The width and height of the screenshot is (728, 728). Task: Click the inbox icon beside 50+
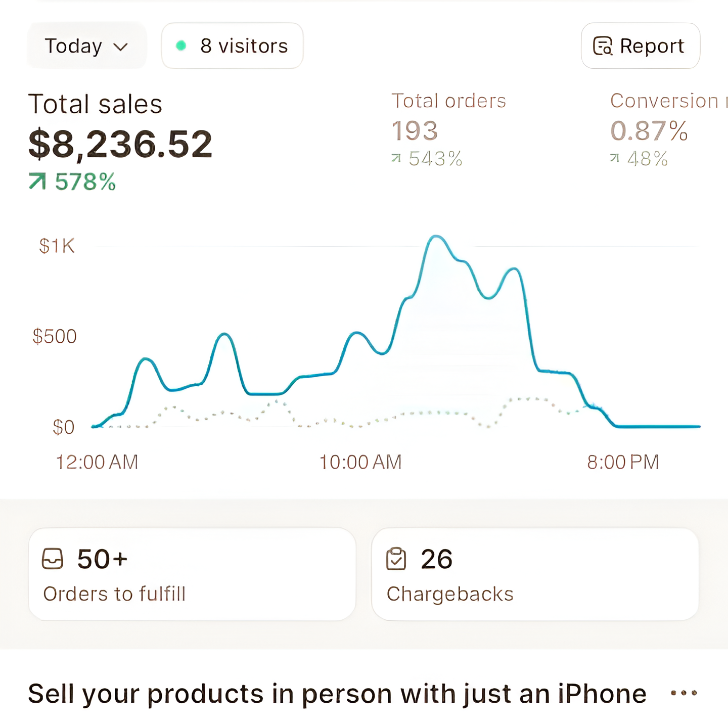pyautogui.click(x=53, y=559)
